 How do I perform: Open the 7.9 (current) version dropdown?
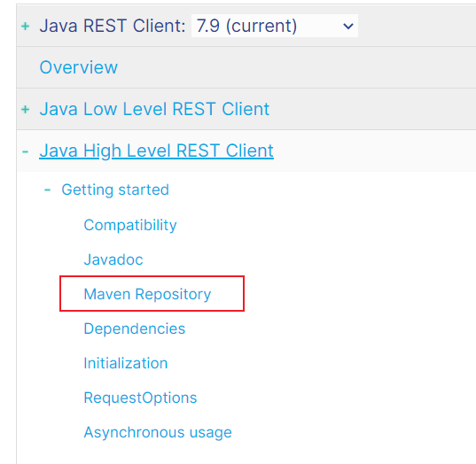tap(275, 26)
